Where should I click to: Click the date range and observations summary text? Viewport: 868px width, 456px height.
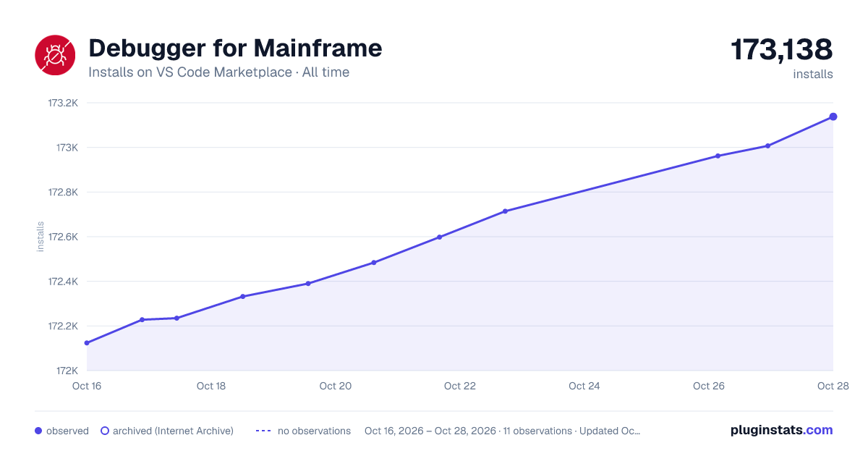click(x=503, y=431)
